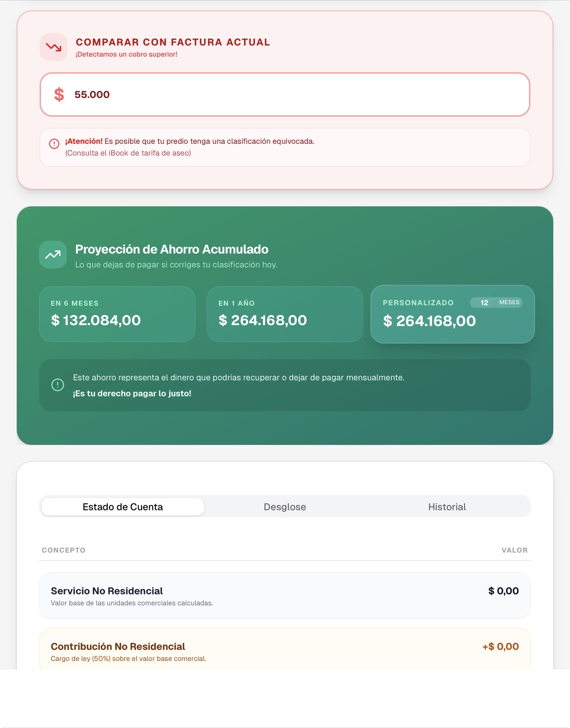570x728 pixels.
Task: Select the Estado de Cuenta tab
Action: pos(122,507)
